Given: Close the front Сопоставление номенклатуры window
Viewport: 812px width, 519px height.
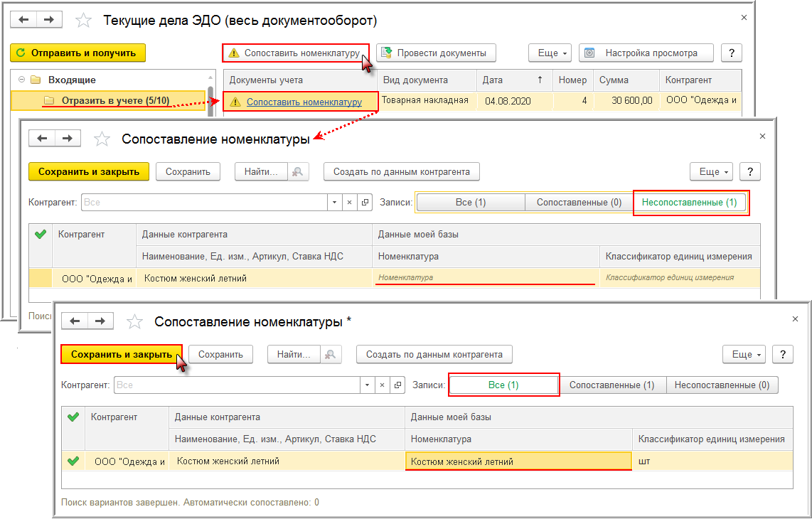Looking at the screenshot, I should coord(795,319).
